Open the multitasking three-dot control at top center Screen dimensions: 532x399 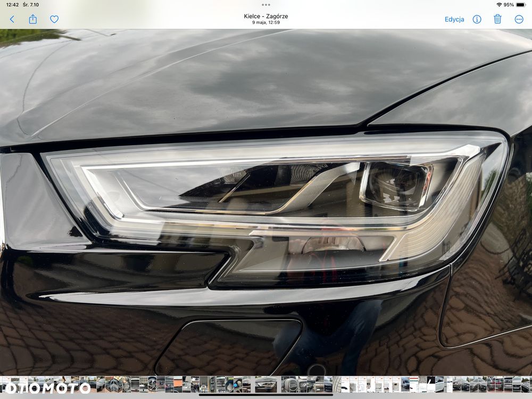pos(266,5)
